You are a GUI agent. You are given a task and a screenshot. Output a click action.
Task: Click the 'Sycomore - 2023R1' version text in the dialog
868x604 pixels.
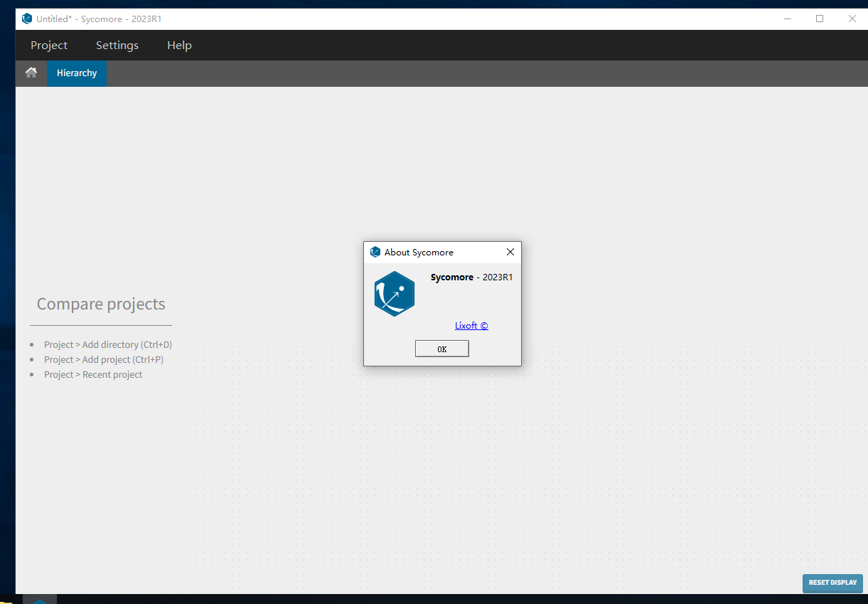click(x=471, y=277)
